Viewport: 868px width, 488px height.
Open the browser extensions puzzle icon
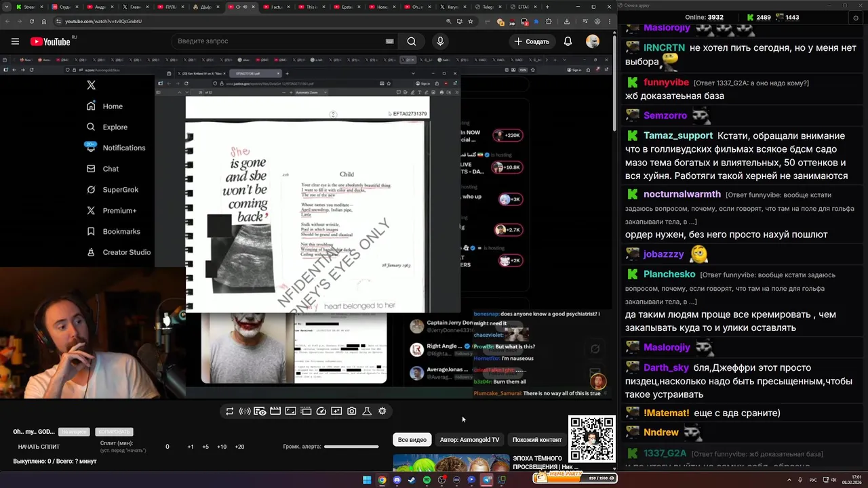pos(549,21)
